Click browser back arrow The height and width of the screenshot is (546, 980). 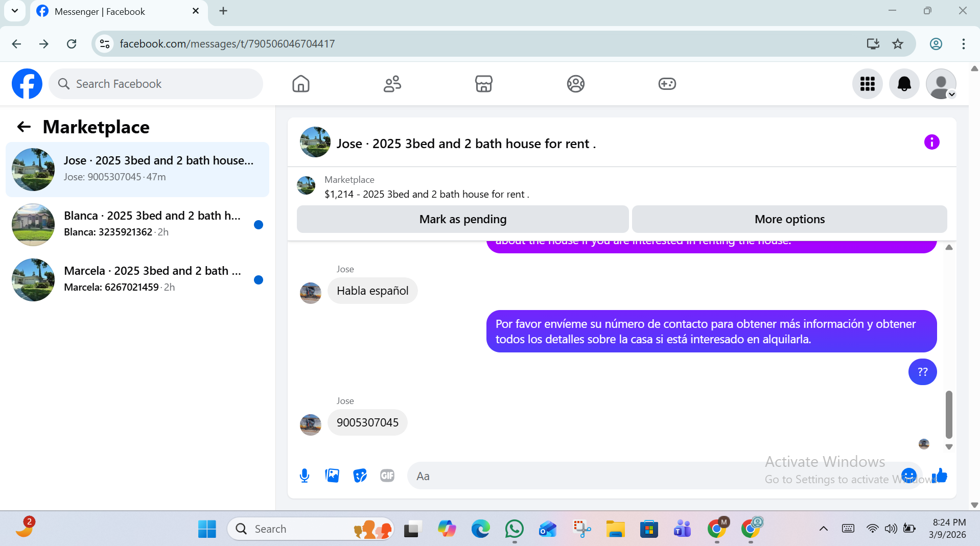pyautogui.click(x=16, y=44)
